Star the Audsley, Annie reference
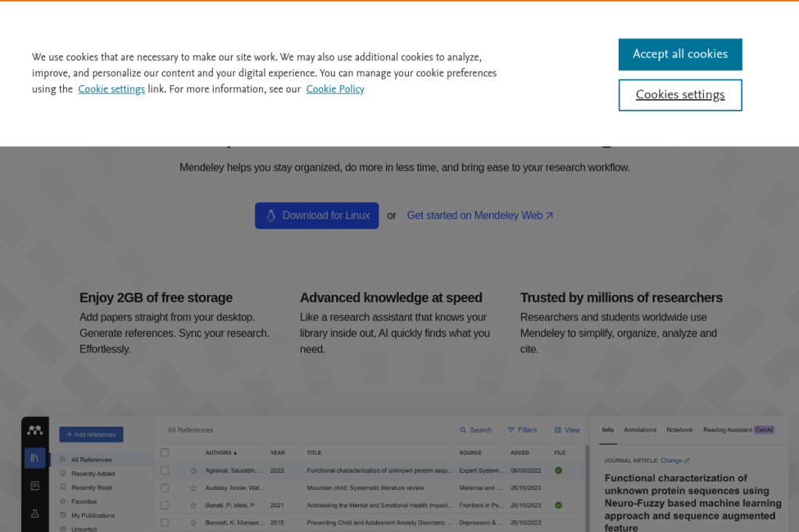 pyautogui.click(x=194, y=488)
